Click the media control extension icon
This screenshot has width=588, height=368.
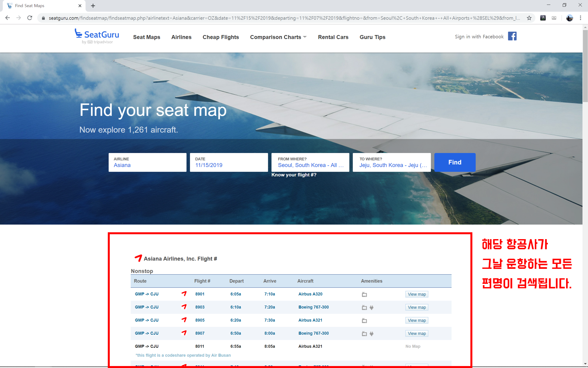554,18
